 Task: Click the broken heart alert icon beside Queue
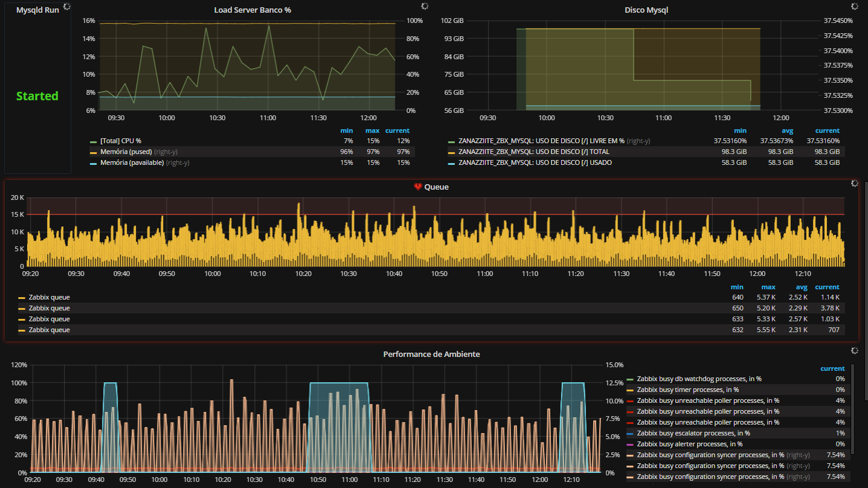point(418,187)
